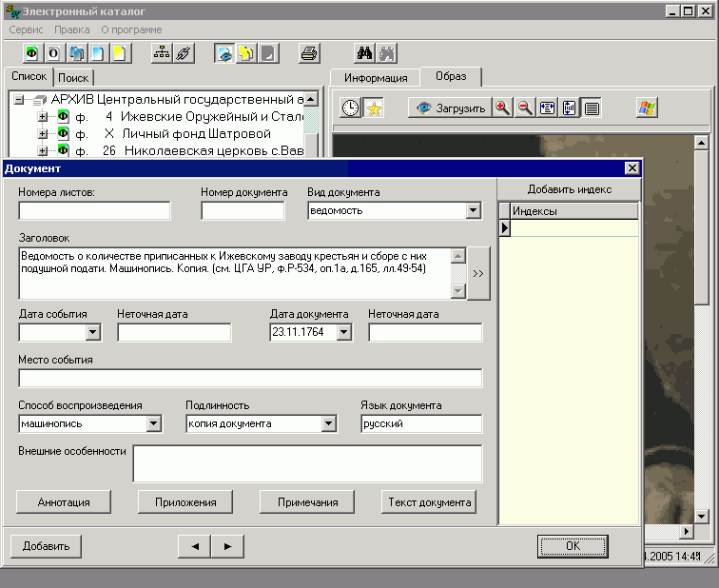
Task: Click the hierarchy tree structure icon
Action: tap(162, 53)
